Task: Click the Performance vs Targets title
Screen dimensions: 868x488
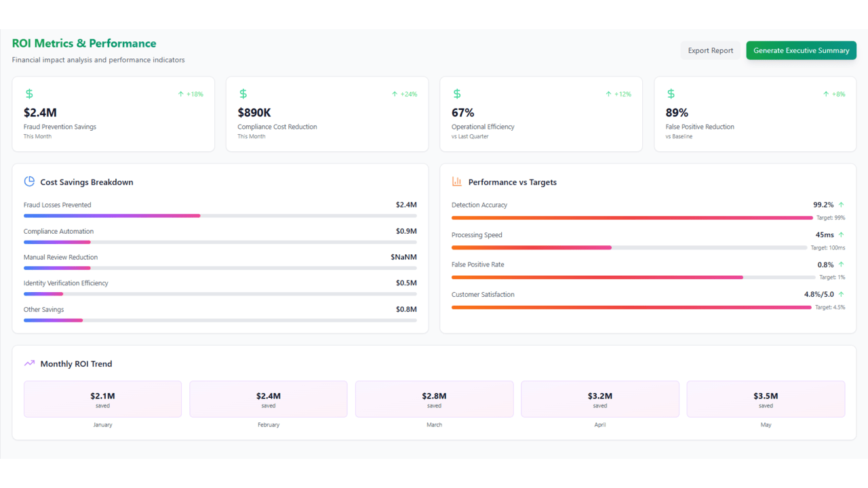Action: pyautogui.click(x=513, y=182)
